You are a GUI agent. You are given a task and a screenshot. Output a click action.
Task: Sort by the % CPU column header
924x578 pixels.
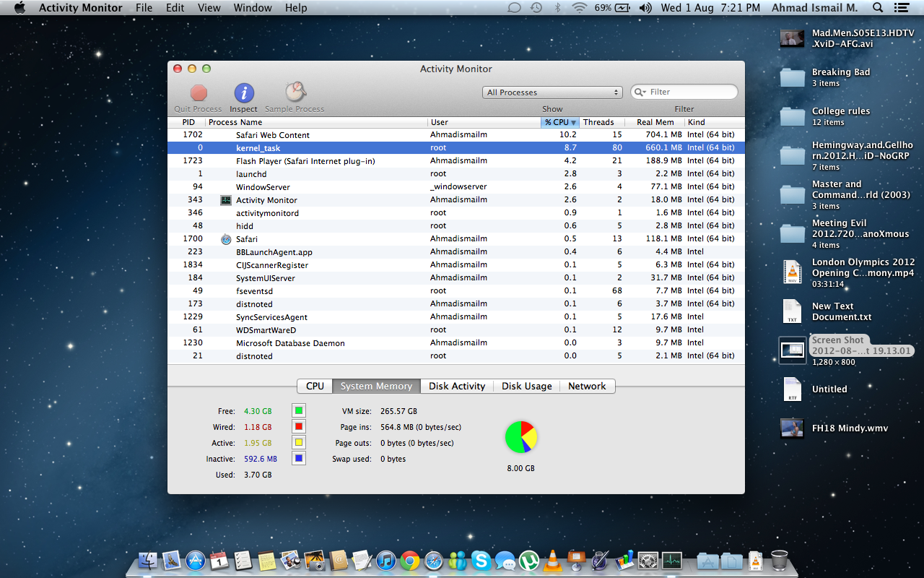point(560,122)
